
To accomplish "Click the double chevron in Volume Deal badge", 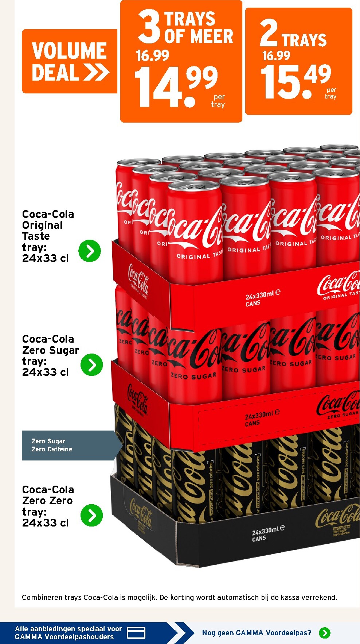I will tap(97, 72).
